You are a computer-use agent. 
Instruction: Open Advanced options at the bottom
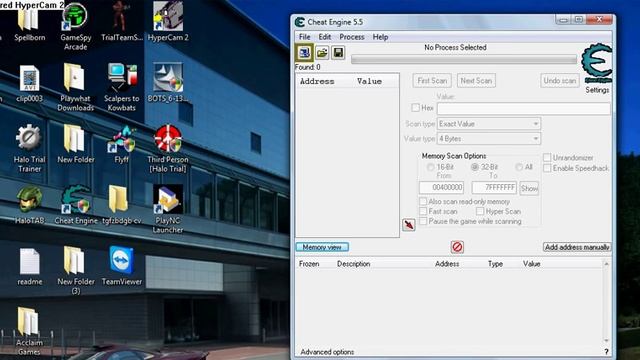pos(327,352)
